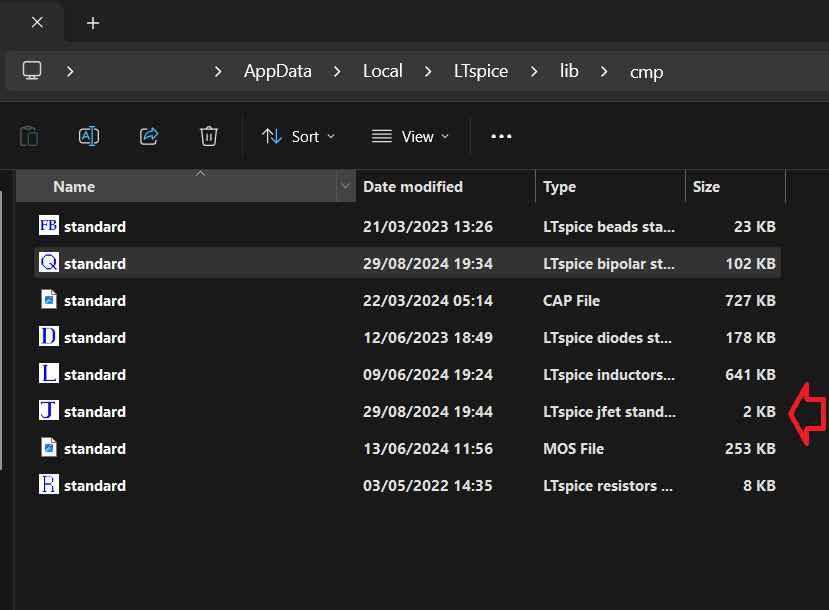Click the date 09/06/2024 19:24
Image resolution: width=829 pixels, height=610 pixels.
(x=428, y=375)
